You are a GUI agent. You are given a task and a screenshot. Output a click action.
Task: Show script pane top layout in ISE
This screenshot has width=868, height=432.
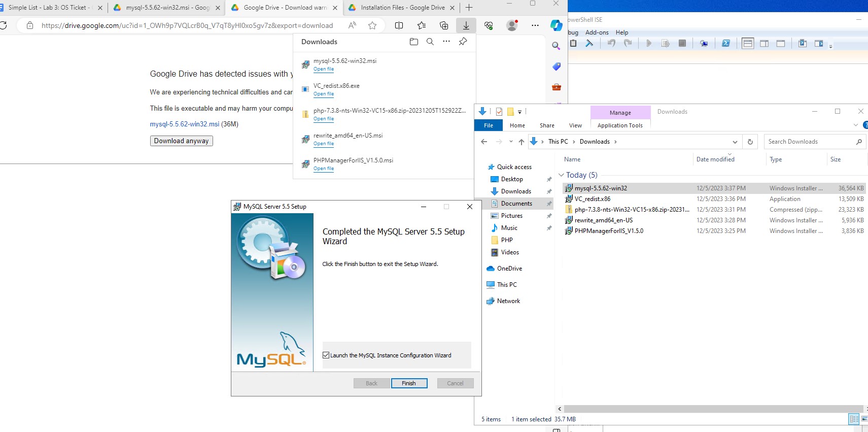click(748, 43)
